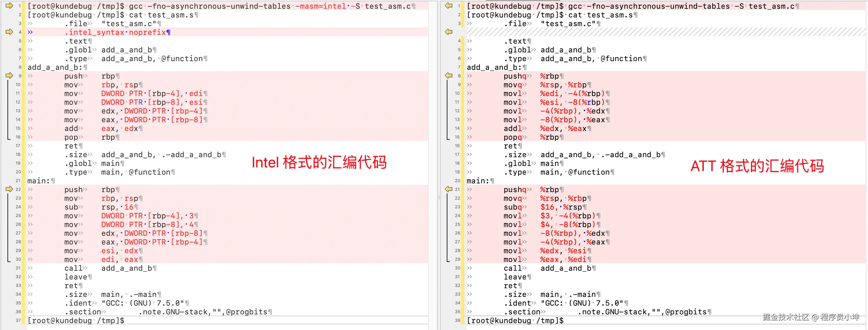Select line number 36 in the right pane
This screenshot has width=868, height=330.
(458, 321)
